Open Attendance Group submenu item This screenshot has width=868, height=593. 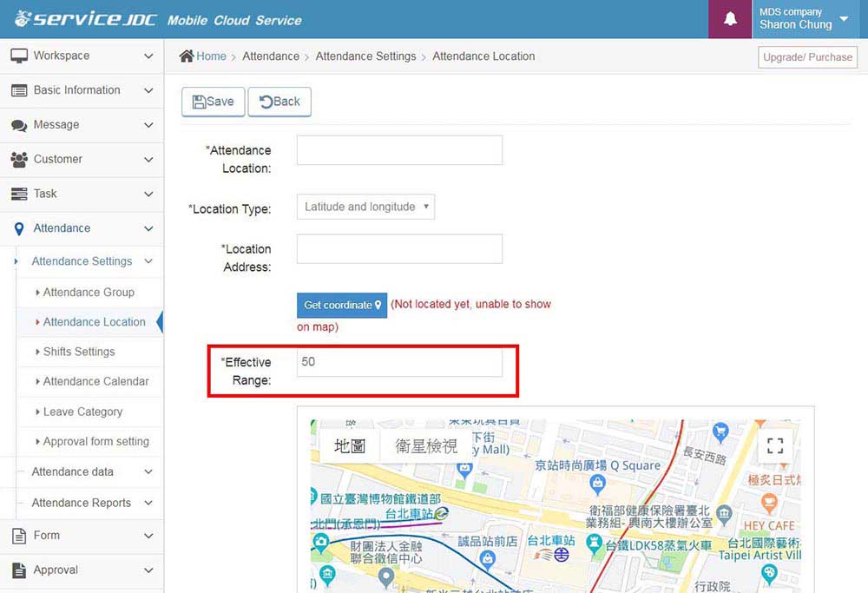(89, 293)
